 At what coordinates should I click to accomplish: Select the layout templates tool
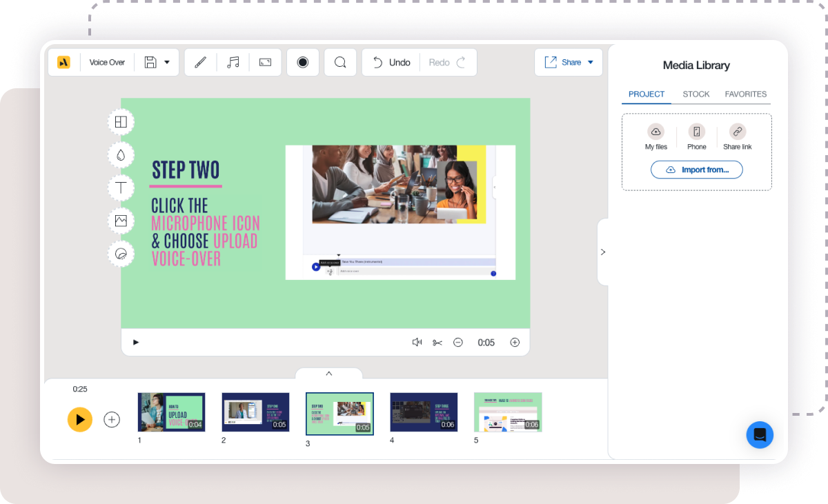[121, 121]
